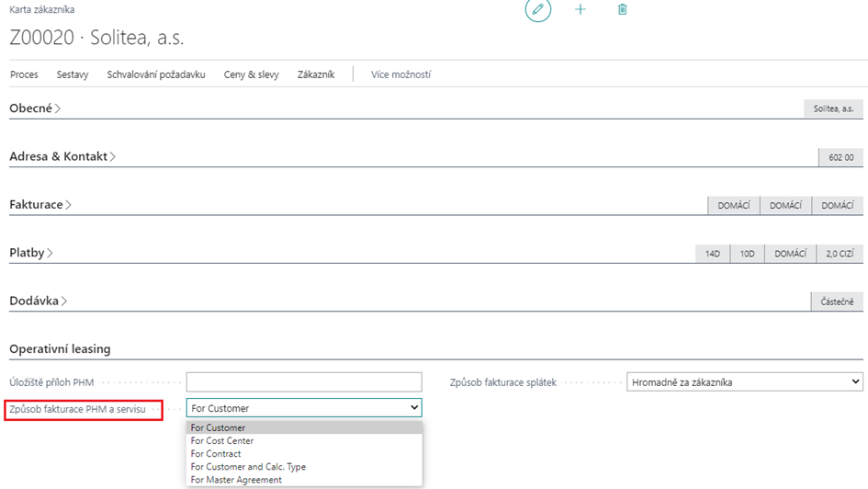Open Schvalování požadavku menu

pos(156,74)
